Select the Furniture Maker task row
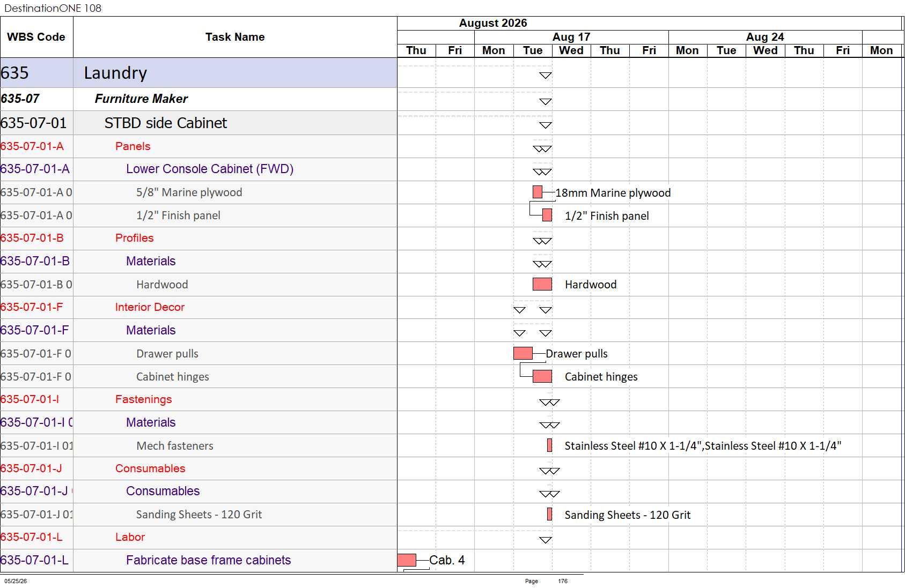The width and height of the screenshot is (905, 588). (198, 99)
